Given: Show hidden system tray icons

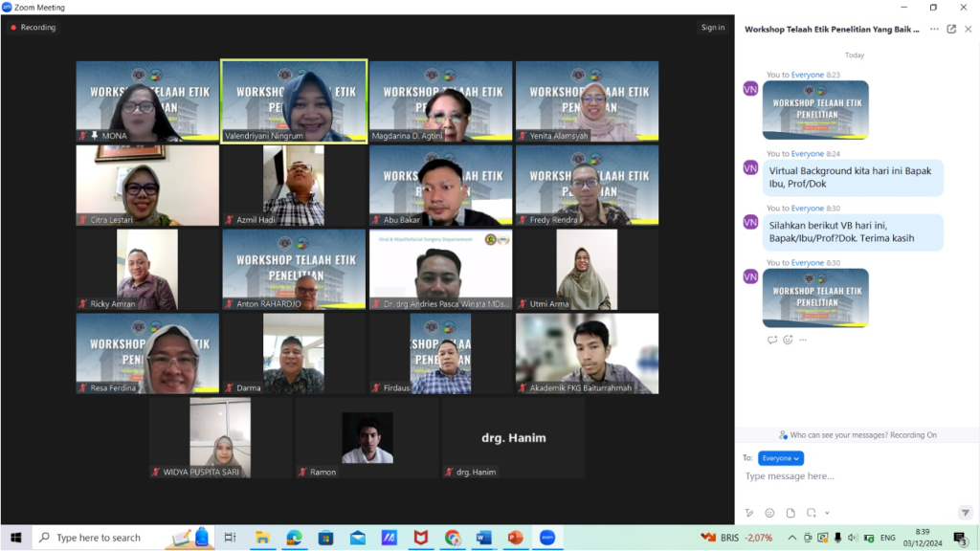Looking at the screenshot, I should coord(791,538).
